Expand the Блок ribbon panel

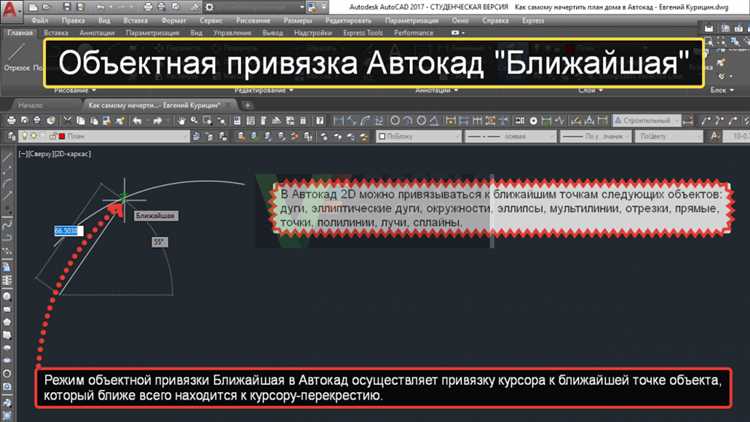pyautogui.click(x=722, y=90)
